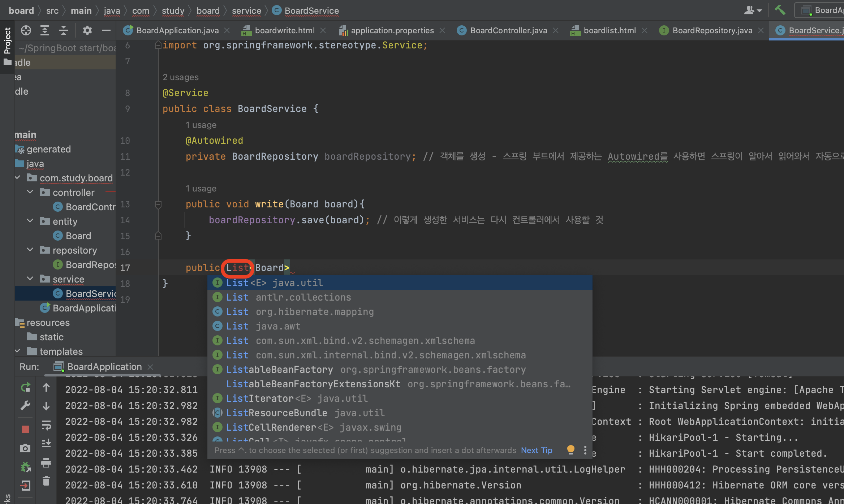Viewport: 844px width, 504px height.
Task: Collapse the com.study.board package
Action: pyautogui.click(x=18, y=177)
